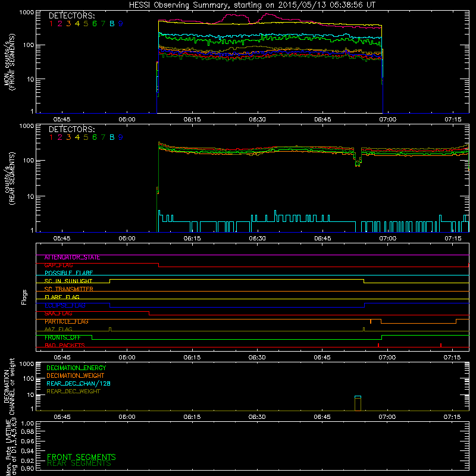Click 06:15 time tick under decimation panel
476x476 pixels.
(x=192, y=417)
